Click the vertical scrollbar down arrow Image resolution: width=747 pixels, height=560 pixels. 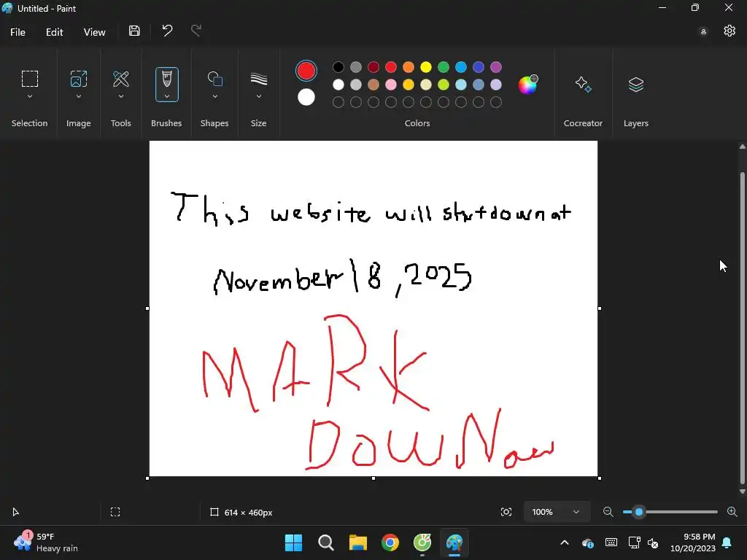[742, 491]
